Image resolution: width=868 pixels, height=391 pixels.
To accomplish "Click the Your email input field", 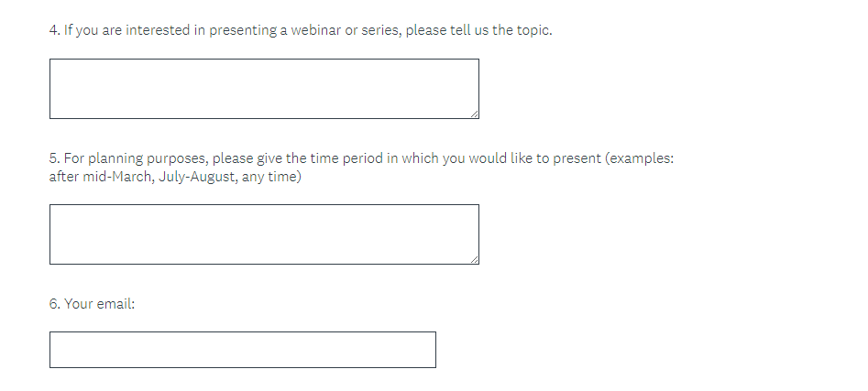I will pyautogui.click(x=242, y=350).
